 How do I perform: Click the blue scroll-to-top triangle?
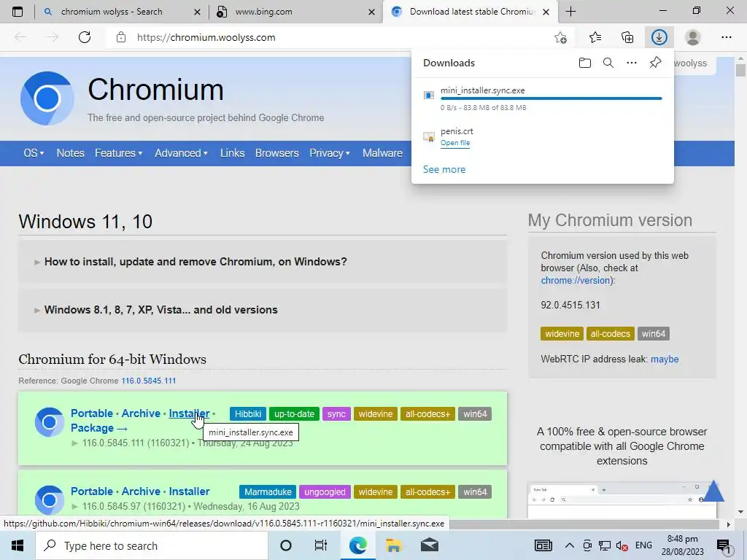(x=713, y=491)
